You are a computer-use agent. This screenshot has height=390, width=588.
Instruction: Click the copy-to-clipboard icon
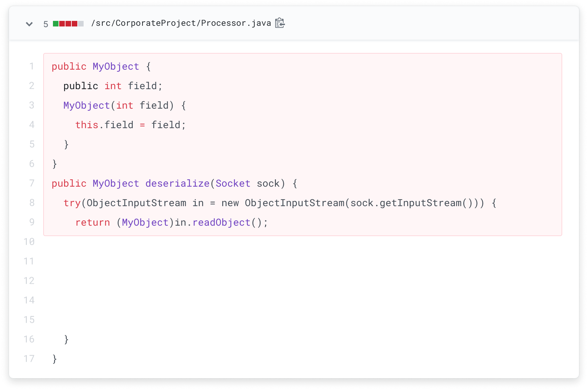click(280, 23)
